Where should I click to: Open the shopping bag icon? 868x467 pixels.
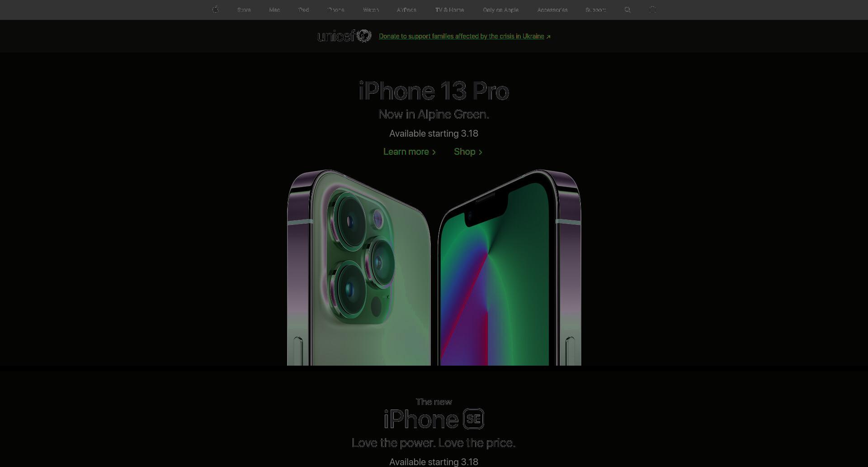[652, 10]
